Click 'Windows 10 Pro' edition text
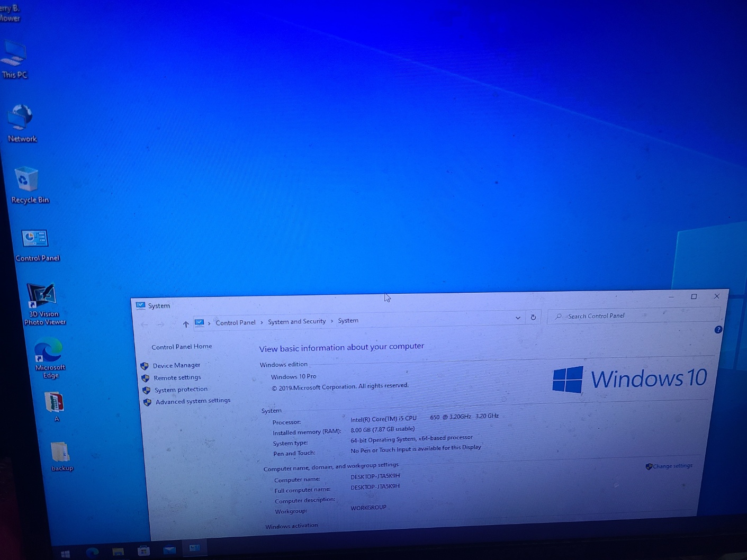Viewport: 747px width, 560px height. point(293,377)
